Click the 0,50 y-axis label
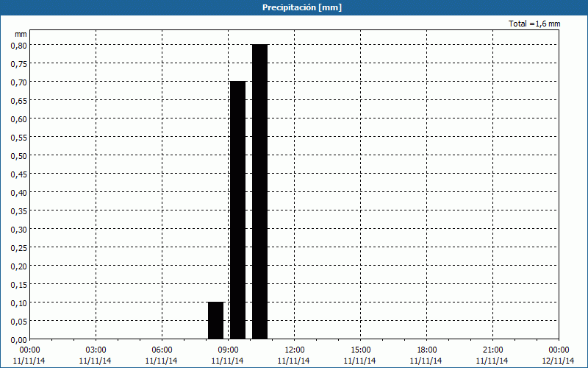Screen dimensions: 588x368 [x=19, y=155]
